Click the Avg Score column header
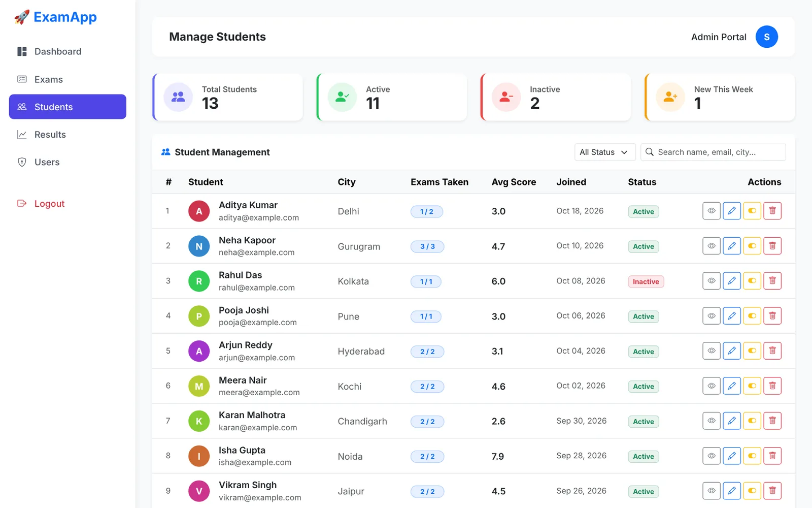Viewport: 812px width, 508px height. point(514,182)
